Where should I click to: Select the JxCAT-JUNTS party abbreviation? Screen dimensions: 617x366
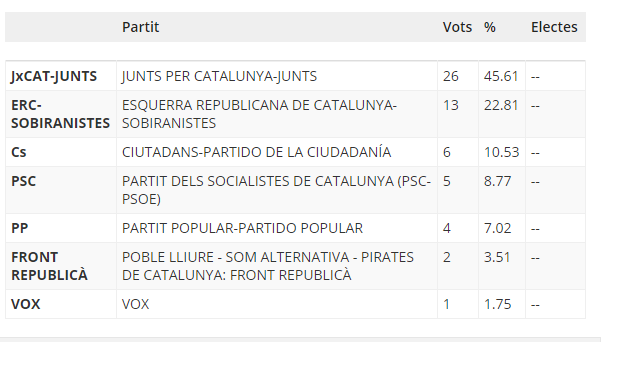coord(54,76)
